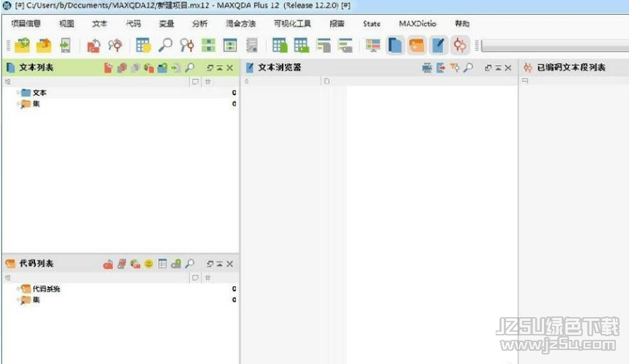Viewport: 629px width, 364px height.
Task: Open the MAXDictio menu
Action: [417, 23]
